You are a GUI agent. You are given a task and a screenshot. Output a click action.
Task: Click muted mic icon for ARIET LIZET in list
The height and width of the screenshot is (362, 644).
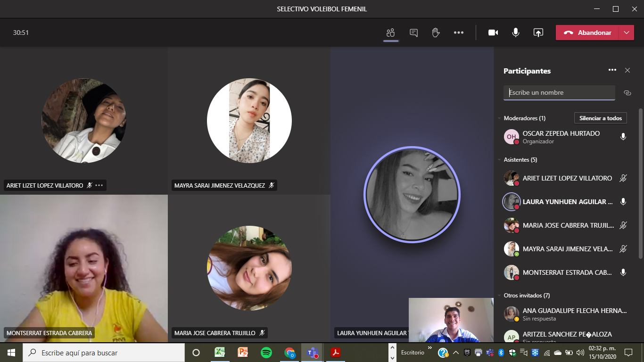623,178
